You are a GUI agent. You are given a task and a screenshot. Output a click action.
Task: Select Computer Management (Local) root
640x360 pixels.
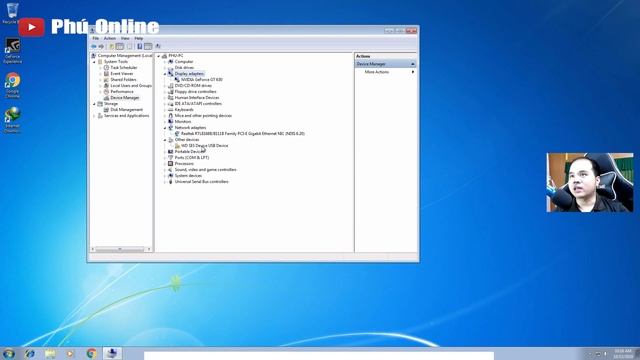coord(124,56)
